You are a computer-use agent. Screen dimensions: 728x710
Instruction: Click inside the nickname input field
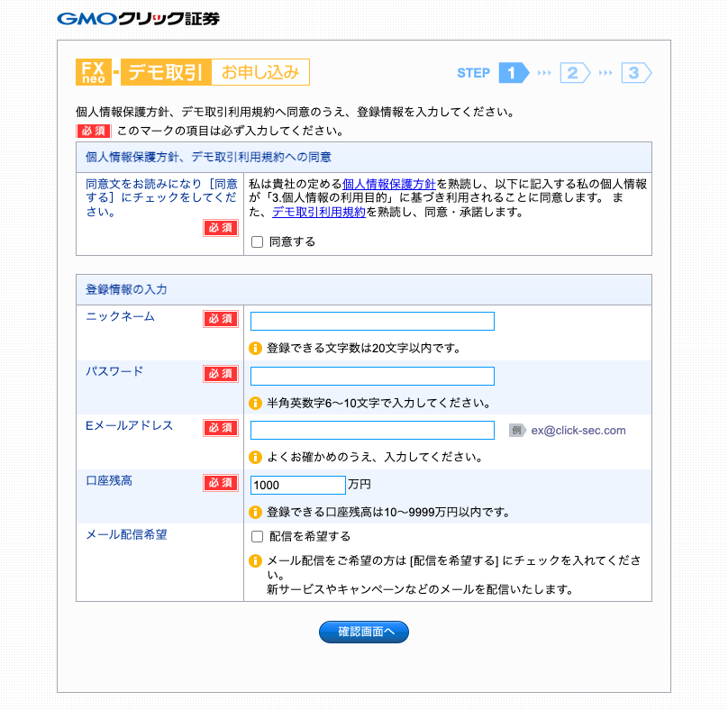tap(372, 321)
